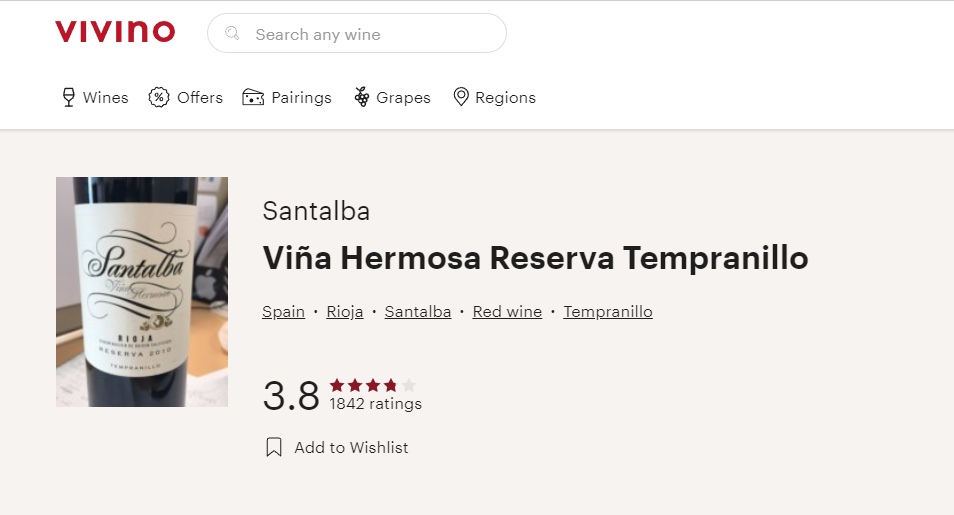Click the Vivino logo
The height and width of the screenshot is (515, 954).
[115, 32]
